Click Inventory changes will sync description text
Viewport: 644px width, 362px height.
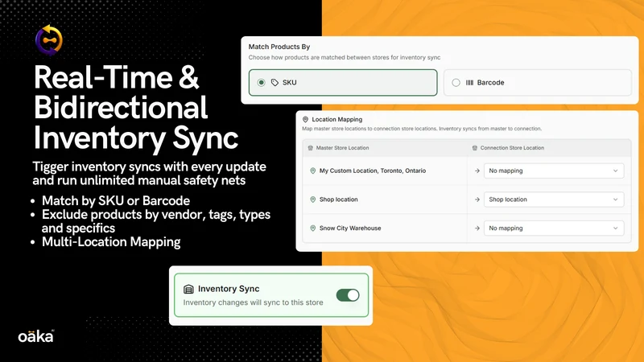click(x=253, y=302)
